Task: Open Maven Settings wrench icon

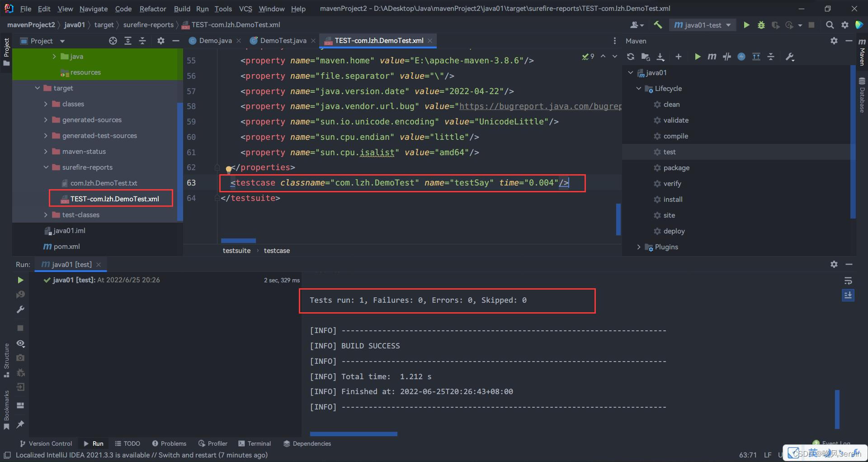Action: [x=790, y=57]
